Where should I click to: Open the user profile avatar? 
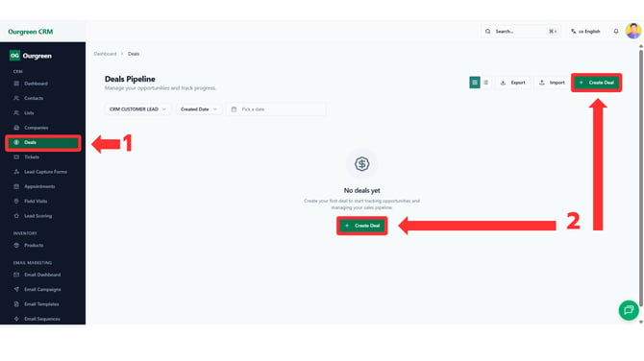click(632, 31)
